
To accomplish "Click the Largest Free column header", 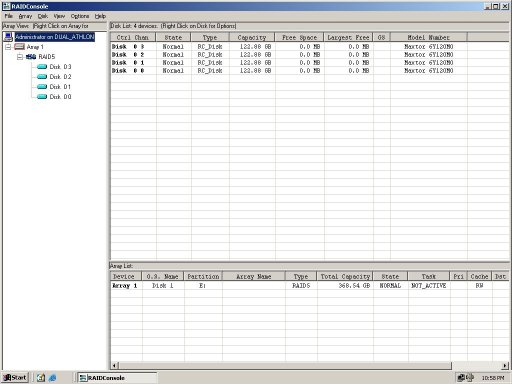I will tap(348, 37).
